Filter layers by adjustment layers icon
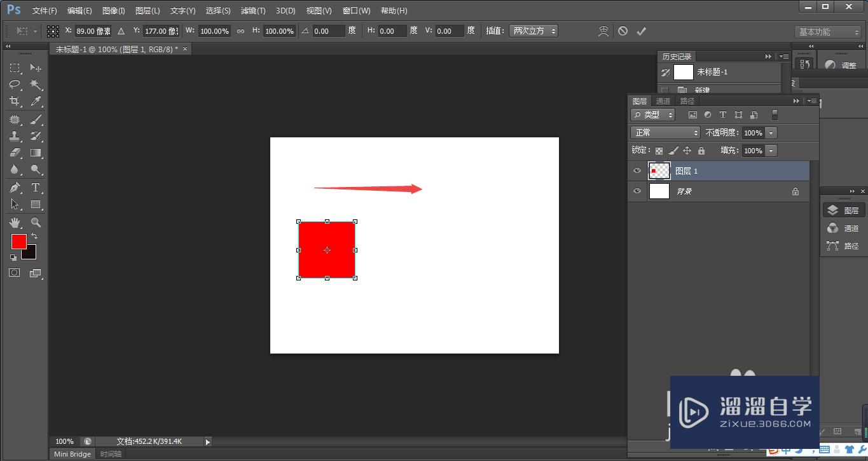 pyautogui.click(x=708, y=115)
